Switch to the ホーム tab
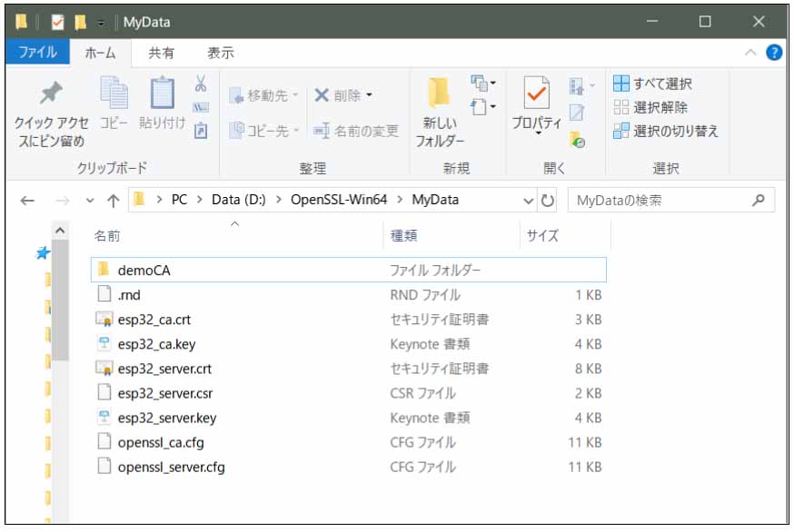 pos(100,53)
